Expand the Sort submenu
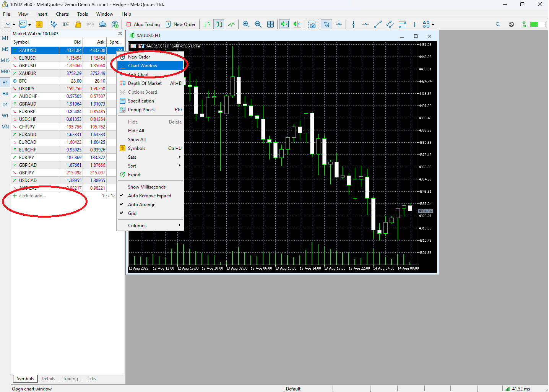This screenshot has width=549, height=392. [x=150, y=166]
